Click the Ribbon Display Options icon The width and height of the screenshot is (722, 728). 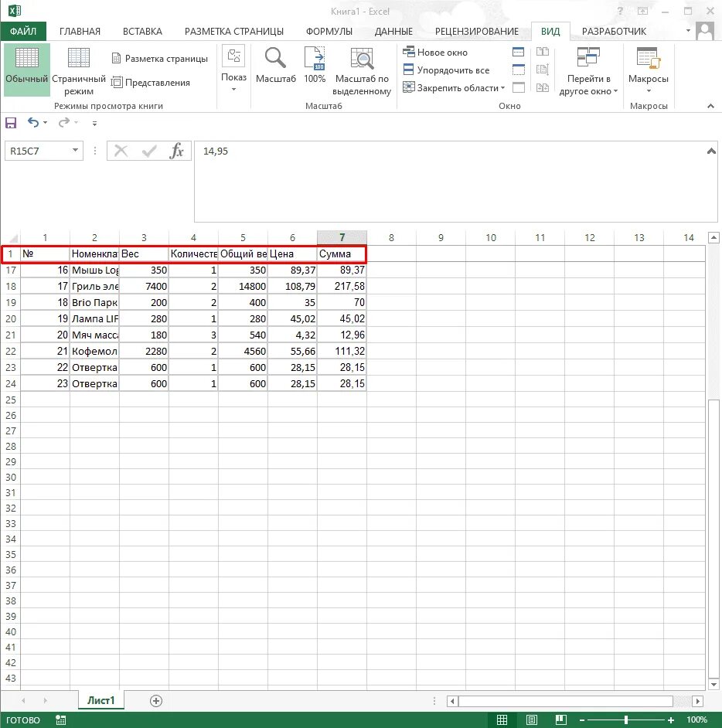pyautogui.click(x=642, y=11)
